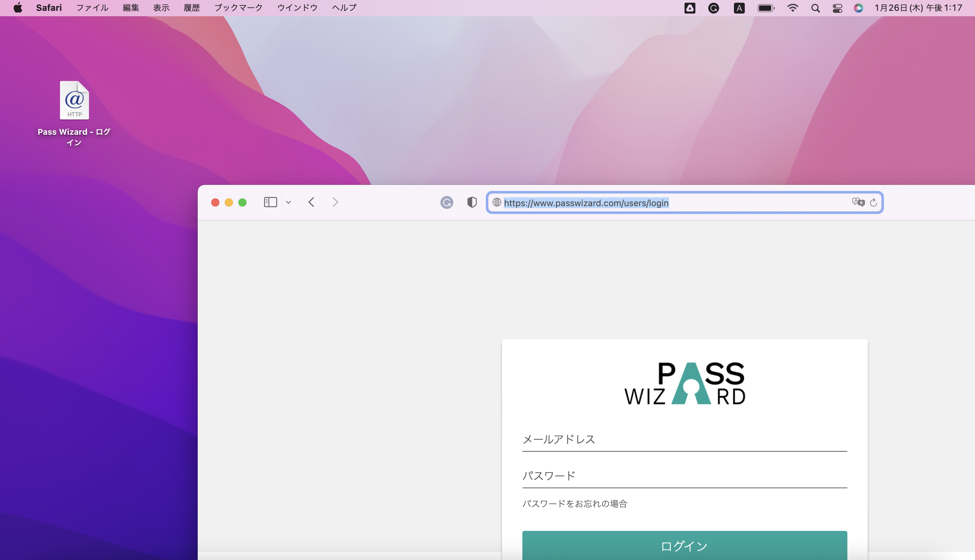This screenshot has width=975, height=560.
Task: Maximize the Safari window
Action: pyautogui.click(x=242, y=202)
